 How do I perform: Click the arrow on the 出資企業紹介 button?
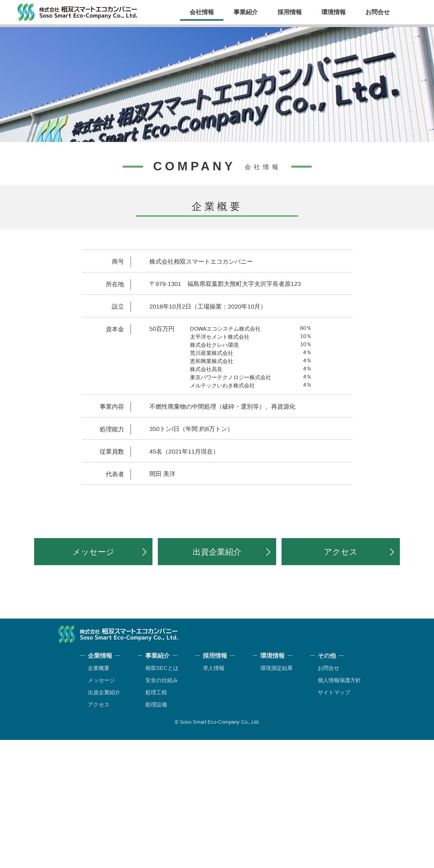(x=268, y=552)
